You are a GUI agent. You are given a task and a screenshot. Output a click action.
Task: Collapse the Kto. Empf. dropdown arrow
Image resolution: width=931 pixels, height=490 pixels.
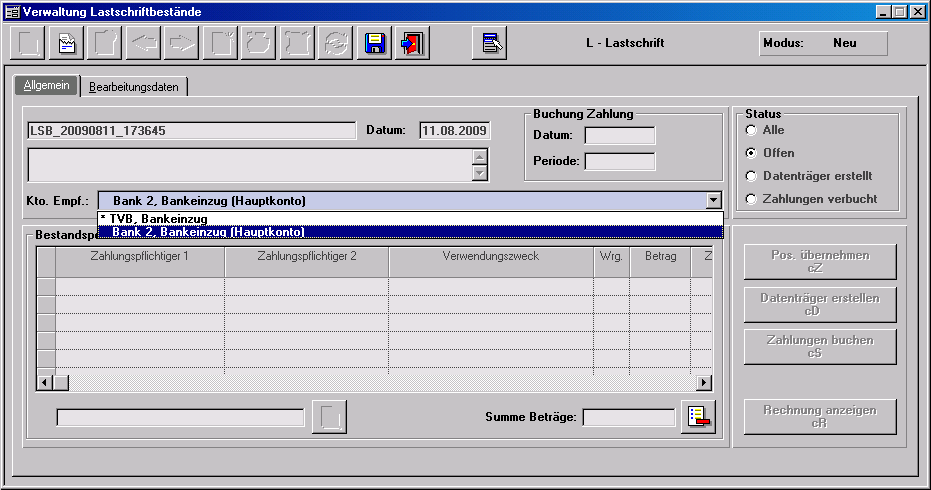713,200
